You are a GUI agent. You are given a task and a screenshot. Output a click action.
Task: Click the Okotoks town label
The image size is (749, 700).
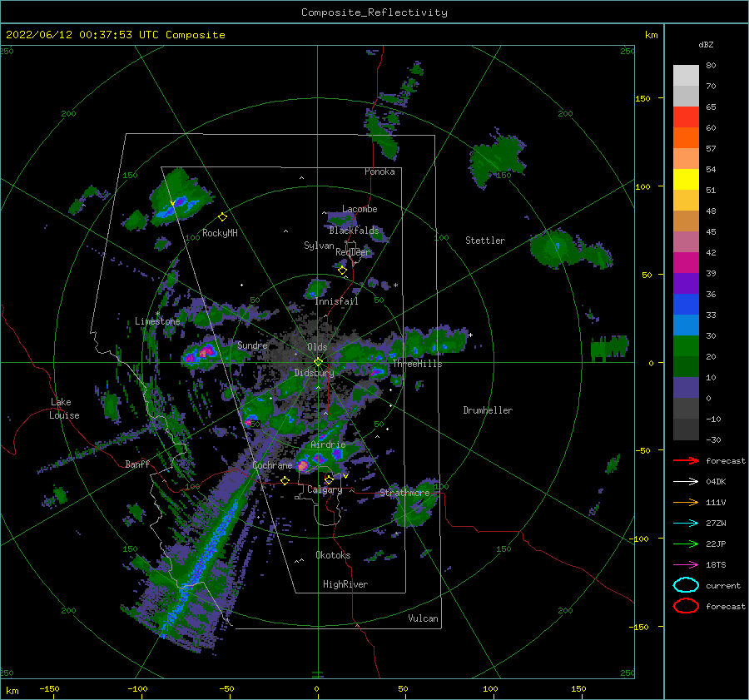pos(333,555)
